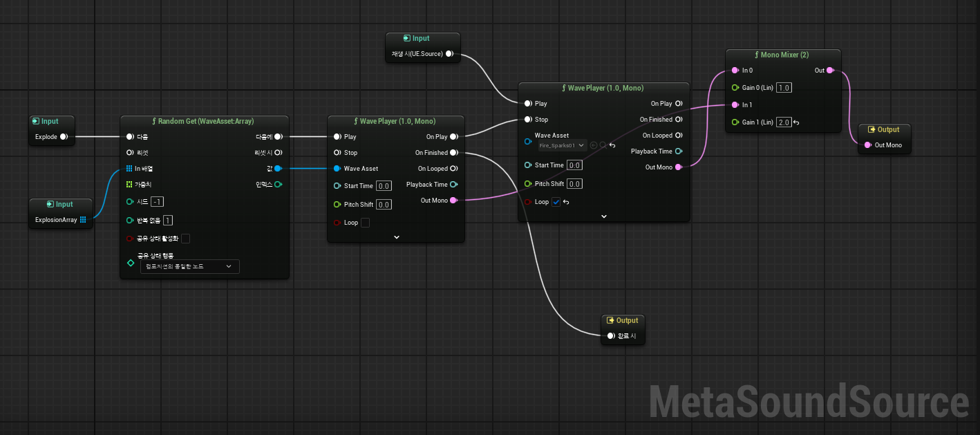Click the 가중치 array pin on Random Get
This screenshot has width=980, height=435.
(129, 185)
